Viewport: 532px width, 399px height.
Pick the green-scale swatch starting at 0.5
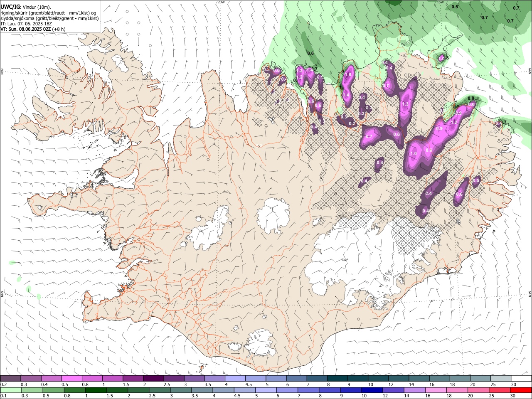tap(54, 390)
